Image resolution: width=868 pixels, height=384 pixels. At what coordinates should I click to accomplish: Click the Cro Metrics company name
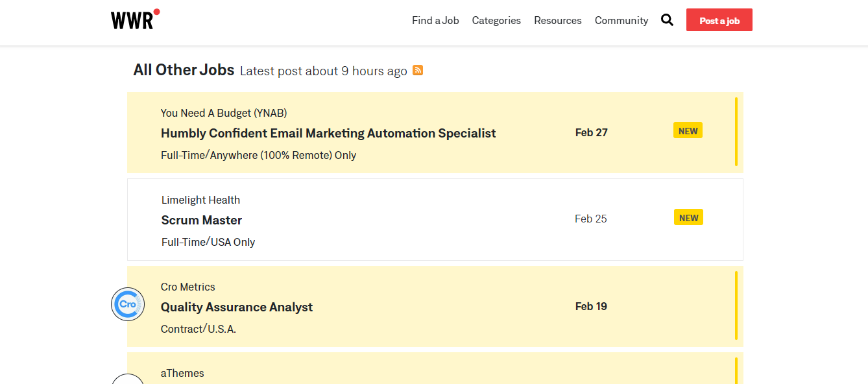tap(188, 287)
